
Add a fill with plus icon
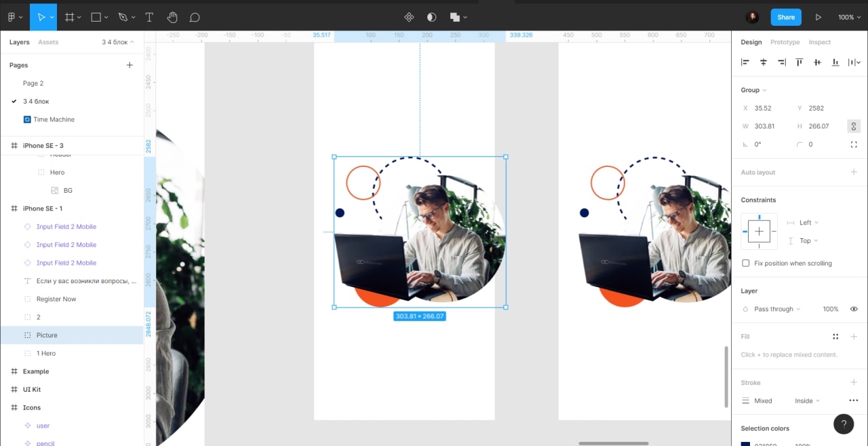coord(854,336)
